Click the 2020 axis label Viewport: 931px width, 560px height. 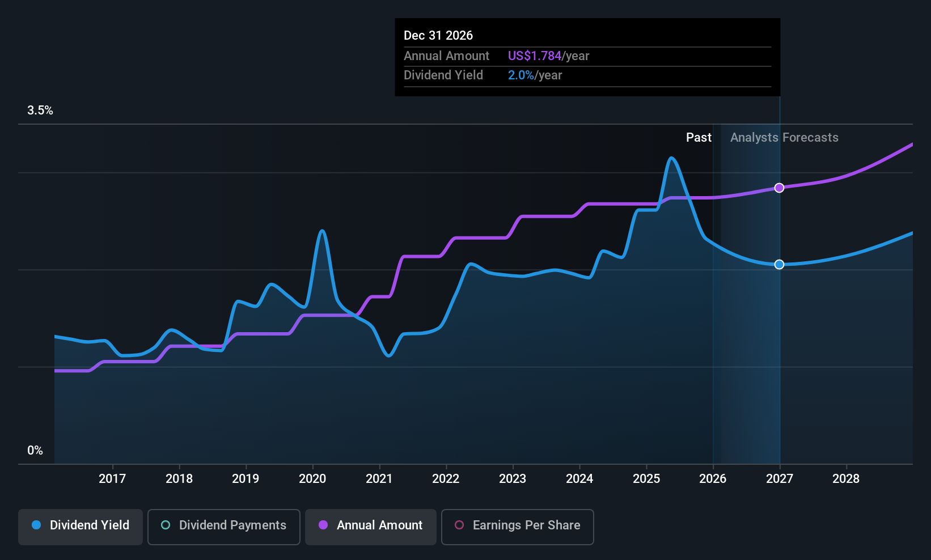click(312, 479)
